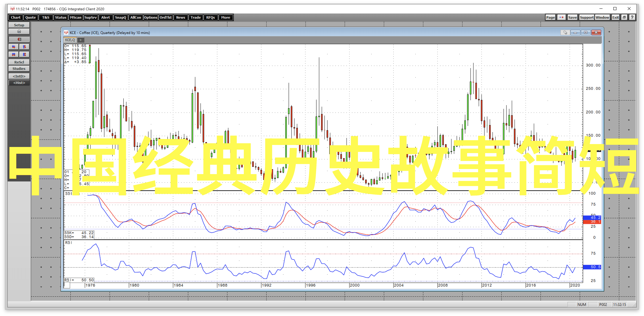
Task: Add a new chart tab with plus
Action: click(x=80, y=40)
